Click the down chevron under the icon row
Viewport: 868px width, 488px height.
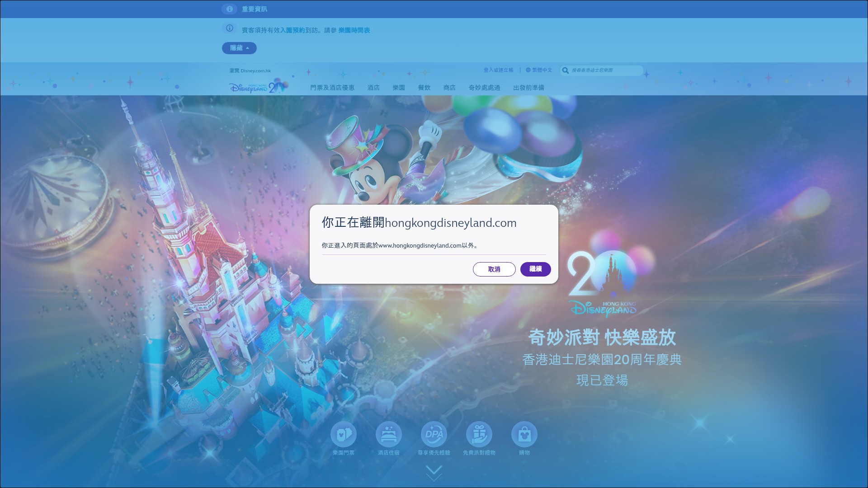(434, 473)
